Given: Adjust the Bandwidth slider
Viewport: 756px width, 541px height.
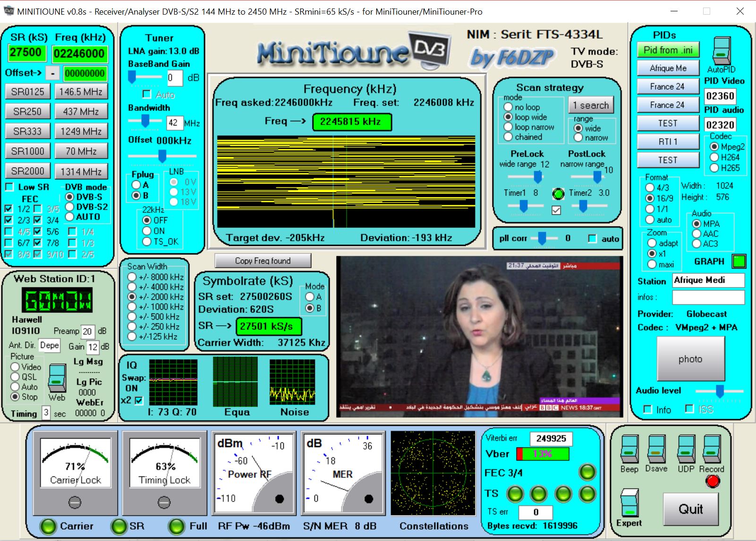Looking at the screenshot, I should (145, 122).
